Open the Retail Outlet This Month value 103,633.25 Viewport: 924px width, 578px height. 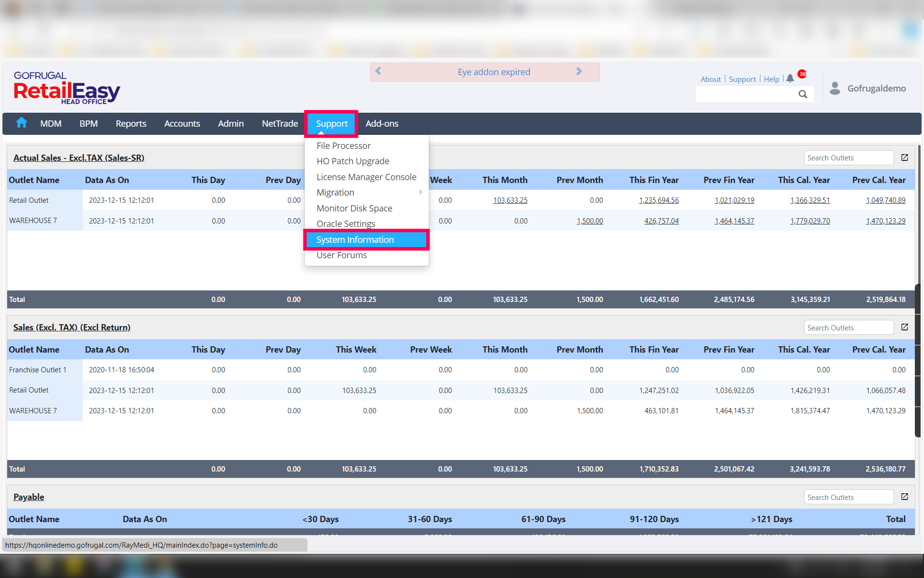[510, 200]
